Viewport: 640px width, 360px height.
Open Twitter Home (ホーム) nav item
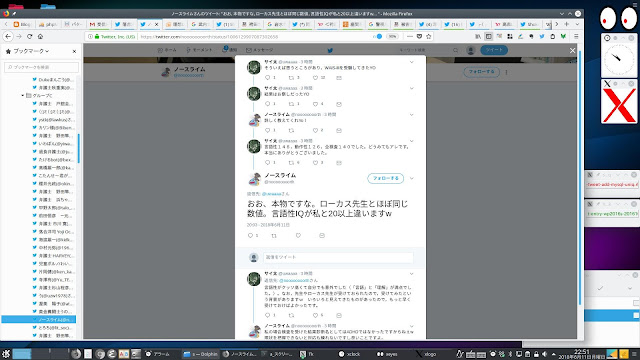point(167,50)
